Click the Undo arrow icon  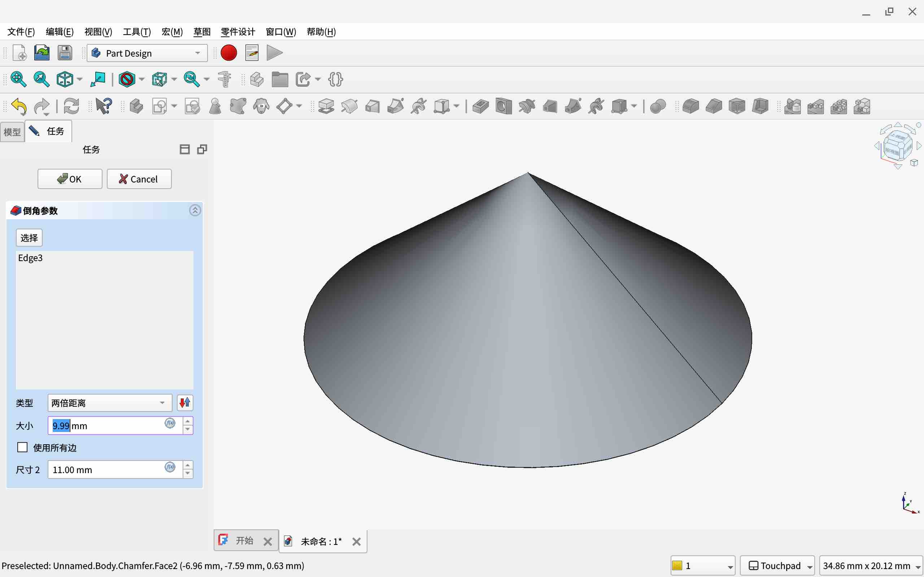[19, 106]
